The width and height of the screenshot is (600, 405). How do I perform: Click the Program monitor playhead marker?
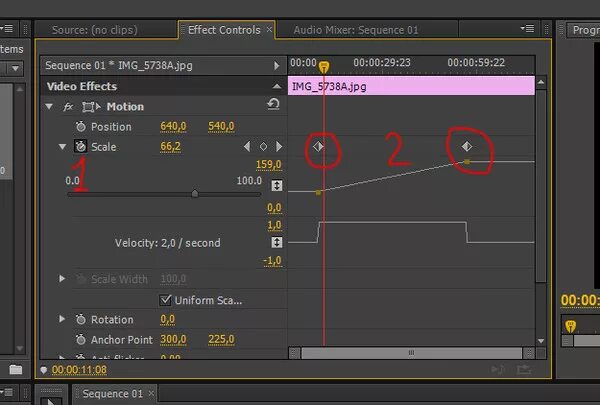pyautogui.click(x=571, y=326)
